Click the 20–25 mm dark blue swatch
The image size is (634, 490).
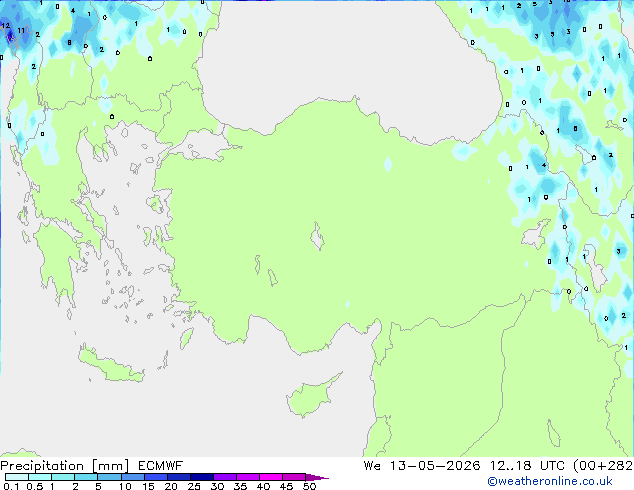178,477
